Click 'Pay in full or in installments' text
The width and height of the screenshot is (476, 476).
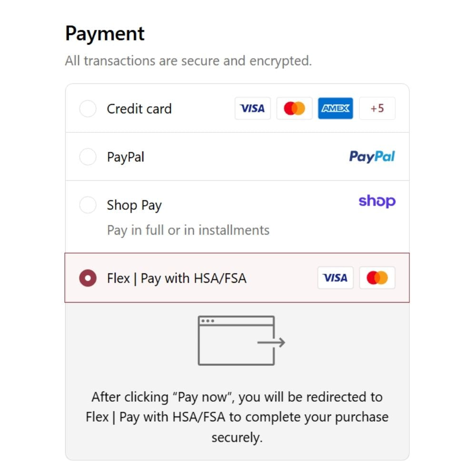[x=188, y=230]
